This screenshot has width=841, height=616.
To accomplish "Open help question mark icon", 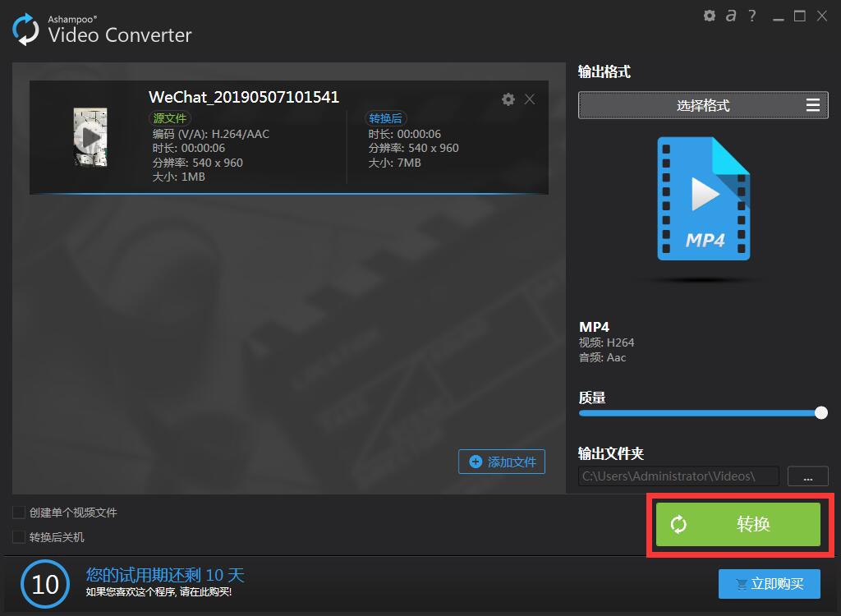I will (x=752, y=16).
